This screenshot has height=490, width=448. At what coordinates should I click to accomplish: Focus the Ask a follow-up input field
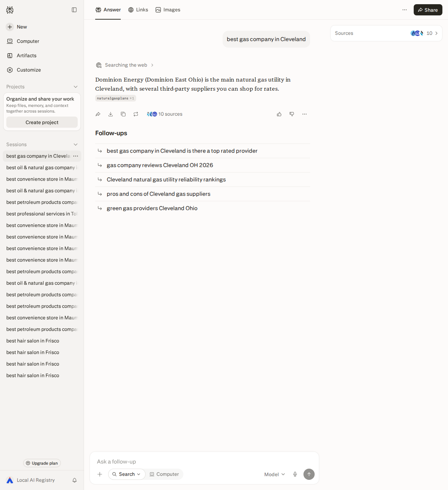coord(204,462)
